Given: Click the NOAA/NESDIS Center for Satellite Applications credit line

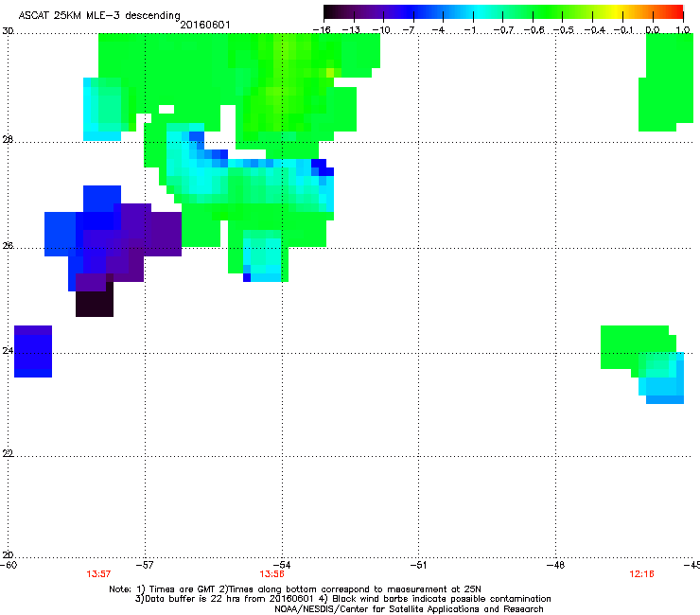Looking at the screenshot, I should 409,609.
